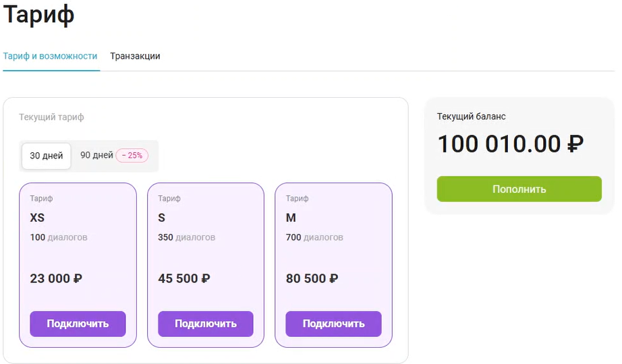Switch to Тариф и возможности tab
This screenshot has width=622, height=364.
(50, 57)
